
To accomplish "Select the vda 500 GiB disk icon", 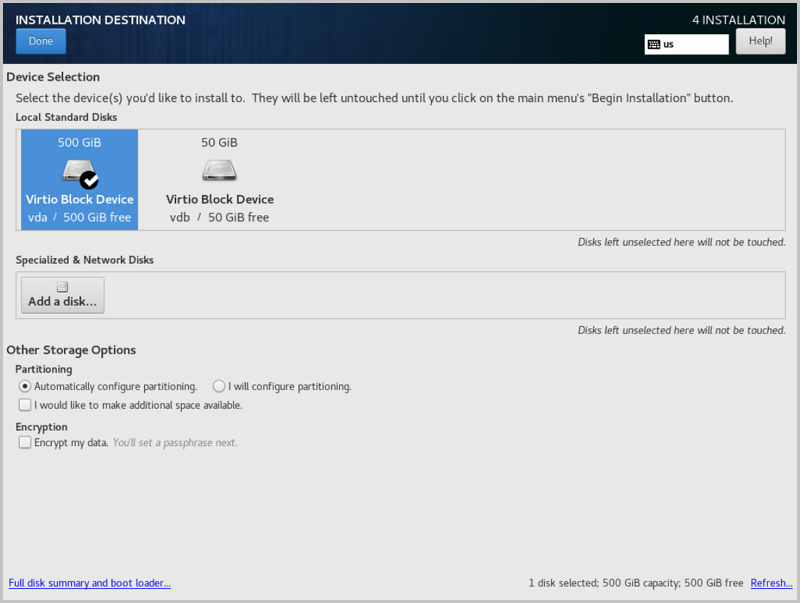I will coord(79,170).
